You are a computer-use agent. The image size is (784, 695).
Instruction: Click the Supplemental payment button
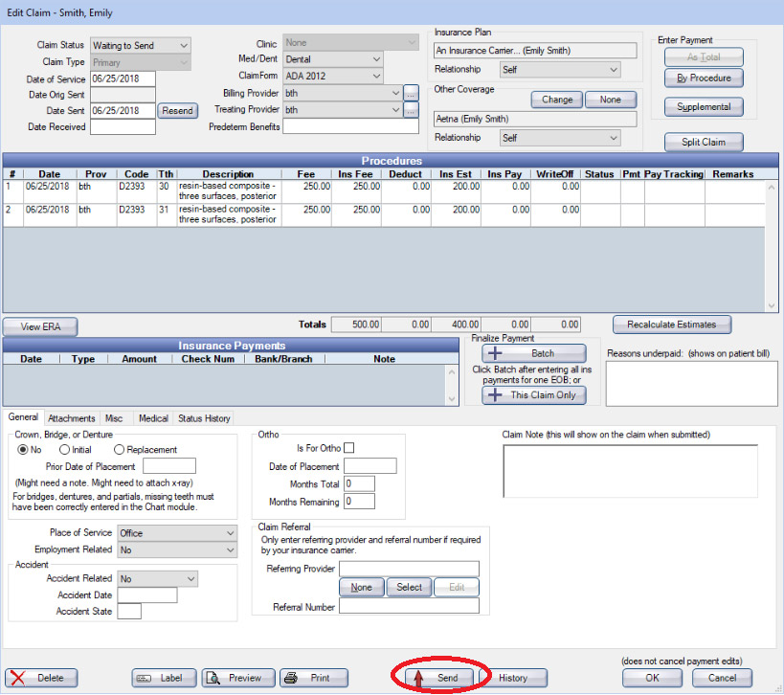tap(704, 107)
